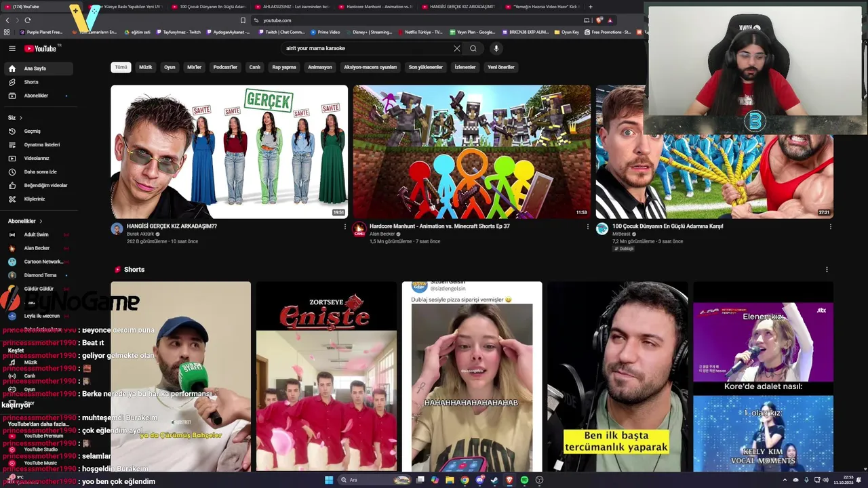Screen dimensions: 868x488
Task: Select the Canlı filter chip
Action: [x=255, y=67]
